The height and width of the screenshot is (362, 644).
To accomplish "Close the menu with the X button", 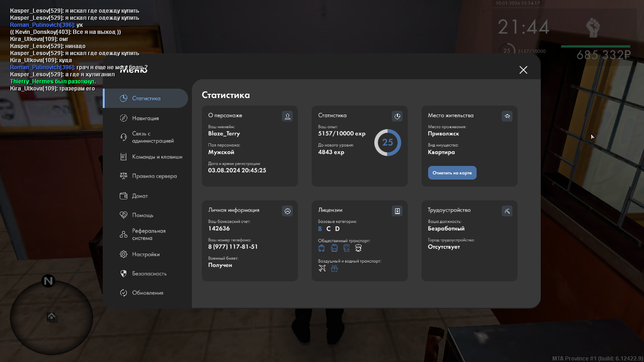I will point(523,70).
